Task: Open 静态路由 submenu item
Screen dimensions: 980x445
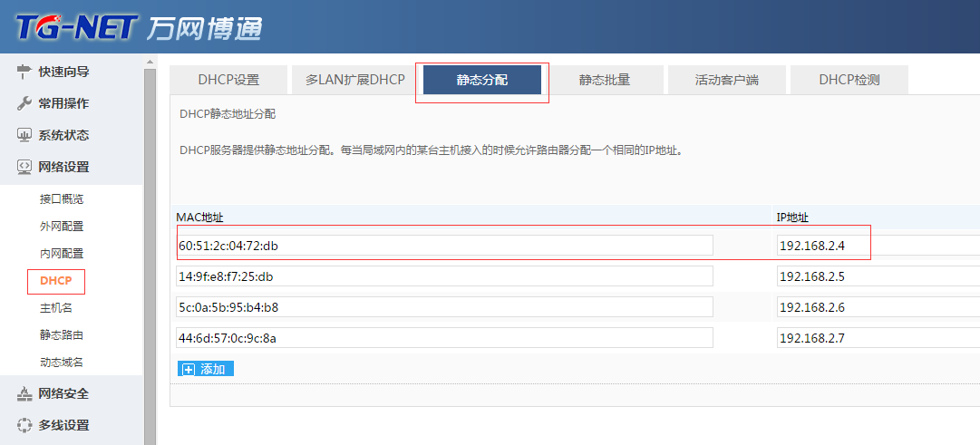Action: pyautogui.click(x=62, y=334)
